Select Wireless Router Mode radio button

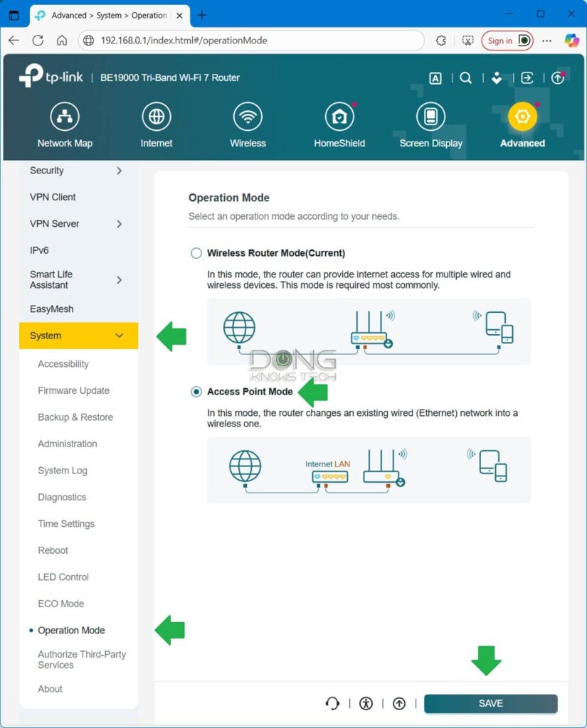tap(196, 252)
